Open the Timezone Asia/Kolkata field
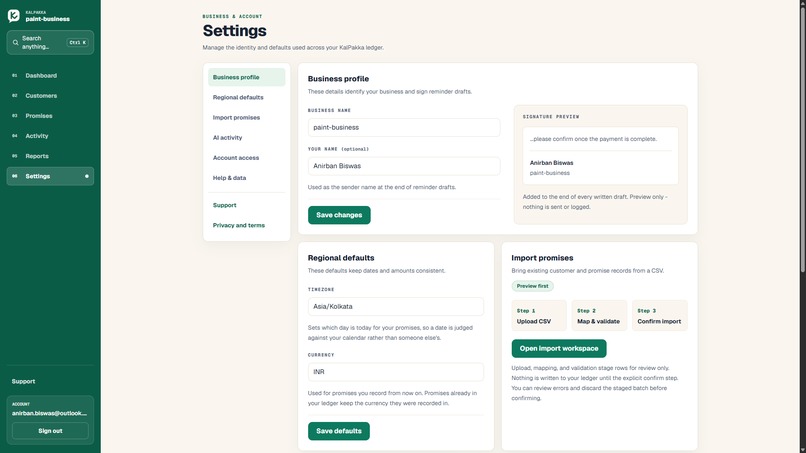 point(396,306)
